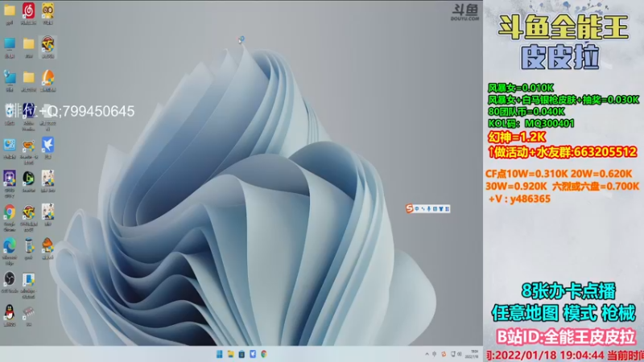Image resolution: width=644 pixels, height=362 pixels.
Task: Open the Windows Start menu
Action: [219, 354]
